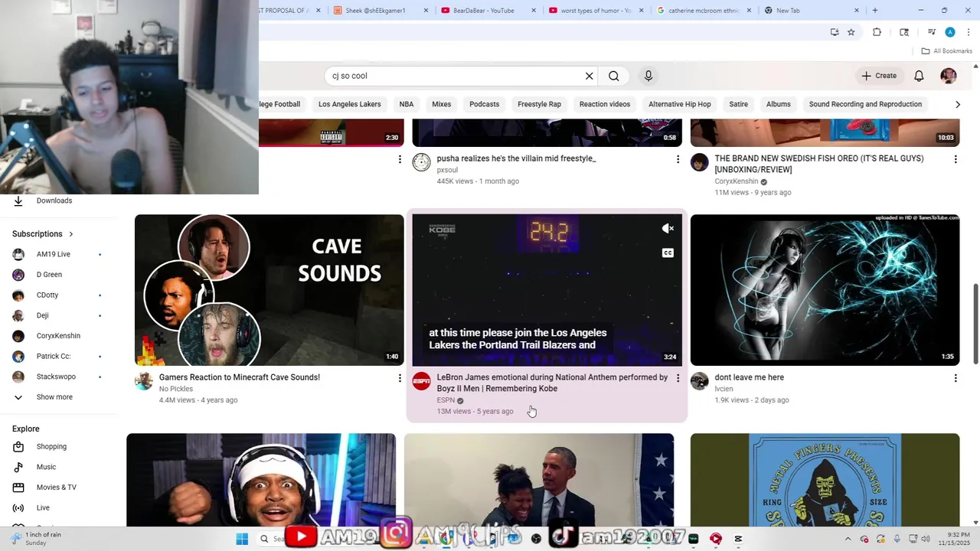Open options for Swedish Fish Oreo video
The height and width of the screenshot is (551, 980).
[x=955, y=159]
